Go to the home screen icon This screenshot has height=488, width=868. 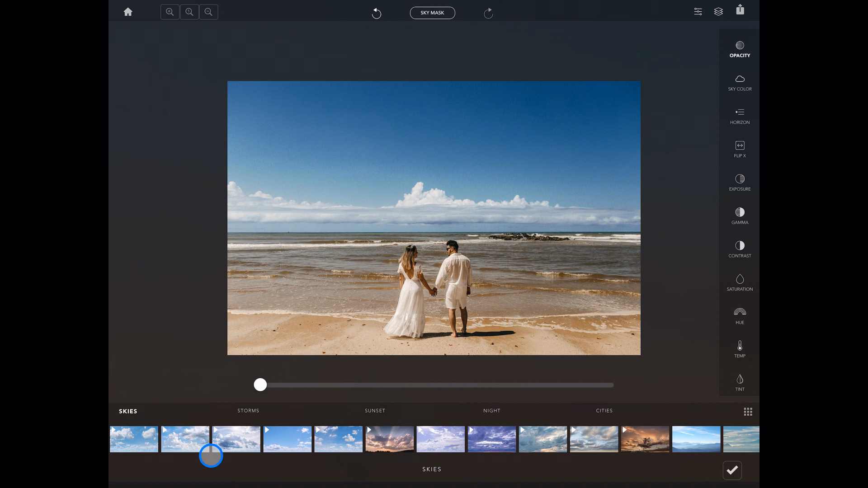(x=128, y=12)
